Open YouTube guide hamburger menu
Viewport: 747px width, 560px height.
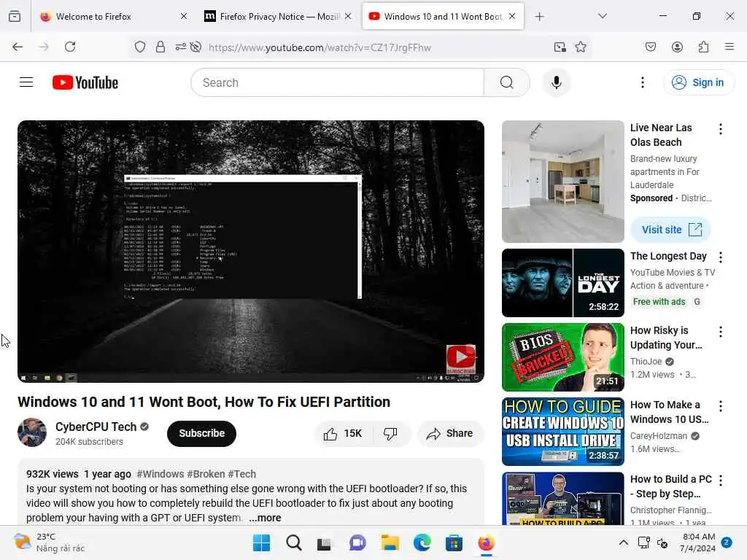coord(26,82)
